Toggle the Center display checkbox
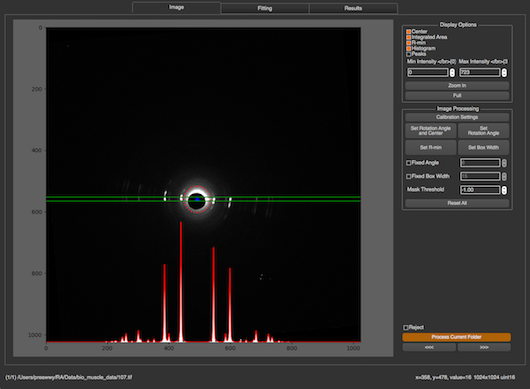Screen dimensions: 530x389 408,31
